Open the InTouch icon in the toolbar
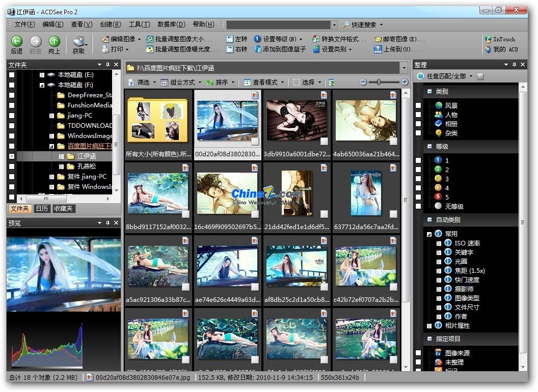The height and width of the screenshot is (392, 538). click(x=488, y=39)
